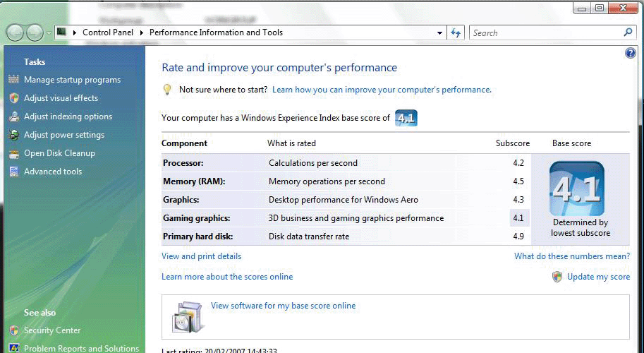Click the Control Panel icon in address bar

pyautogui.click(x=61, y=32)
